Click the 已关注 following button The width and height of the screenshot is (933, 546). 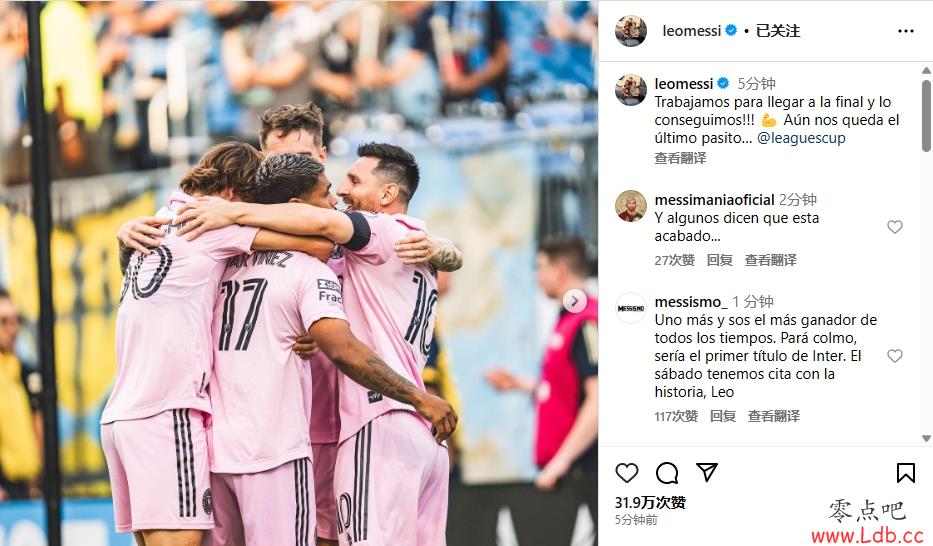point(778,31)
